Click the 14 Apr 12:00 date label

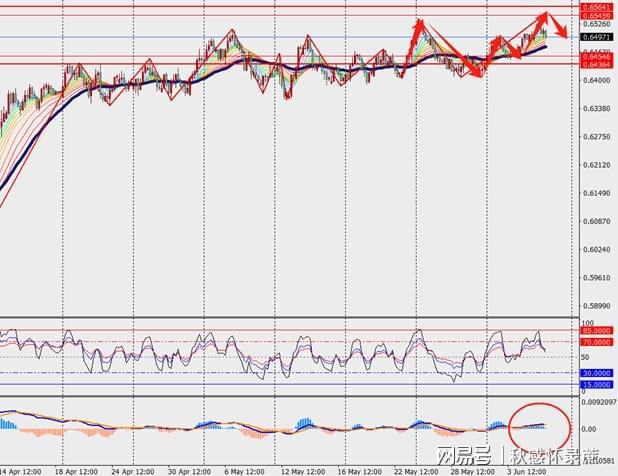[x=20, y=472]
